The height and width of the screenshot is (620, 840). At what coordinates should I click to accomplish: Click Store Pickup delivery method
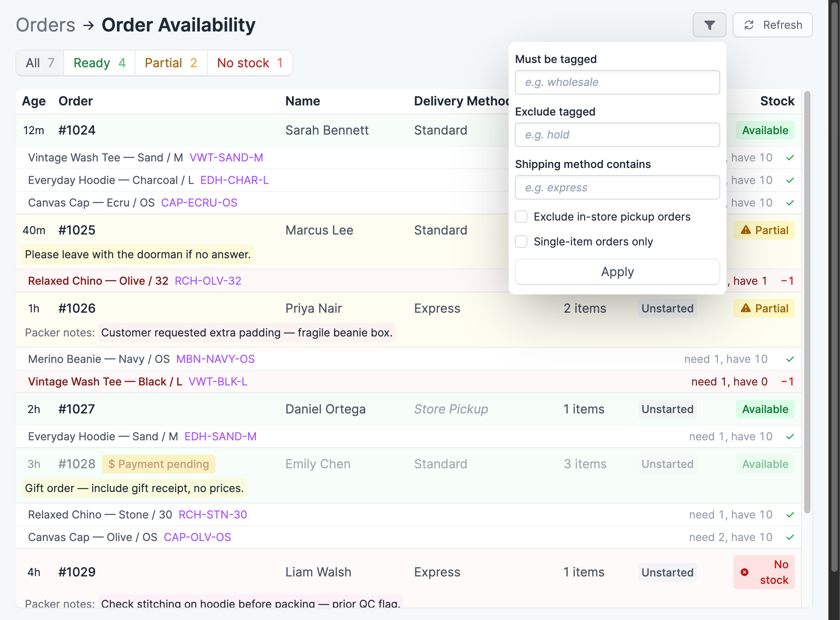tap(451, 409)
